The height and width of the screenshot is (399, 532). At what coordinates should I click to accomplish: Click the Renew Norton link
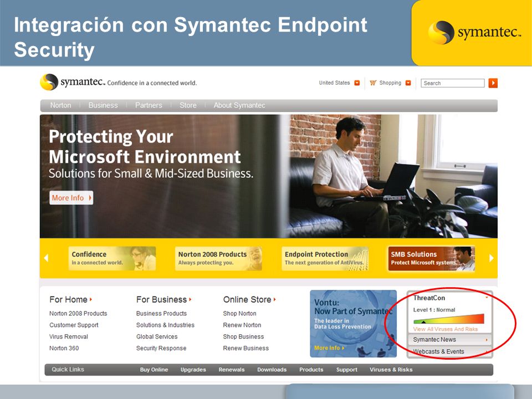point(242,325)
